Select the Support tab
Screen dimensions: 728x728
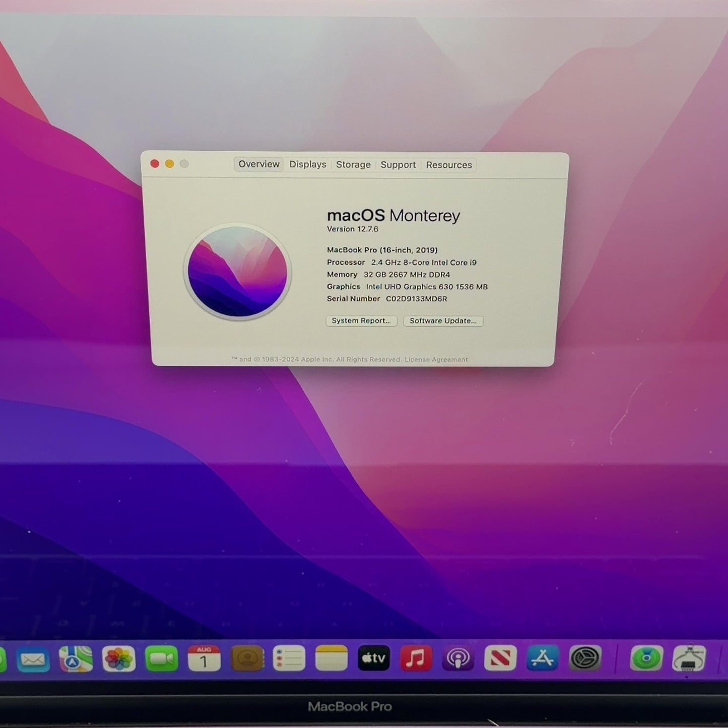(398, 165)
